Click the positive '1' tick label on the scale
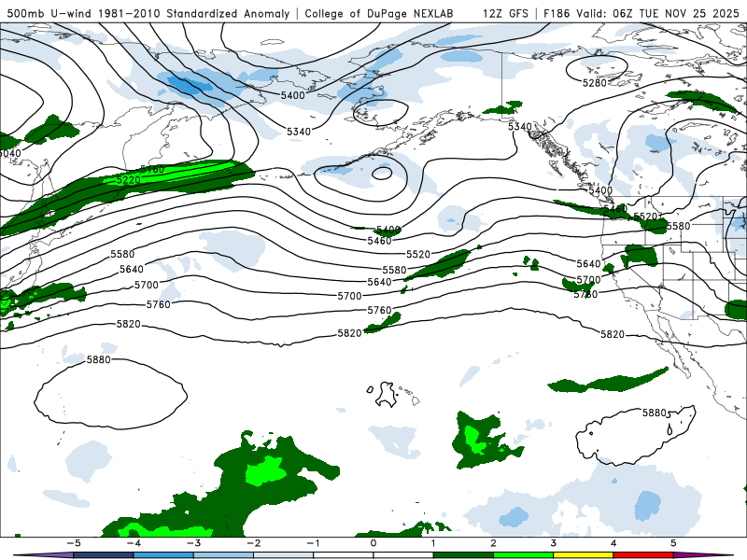Viewport: 747px width, 560px height. click(x=433, y=543)
